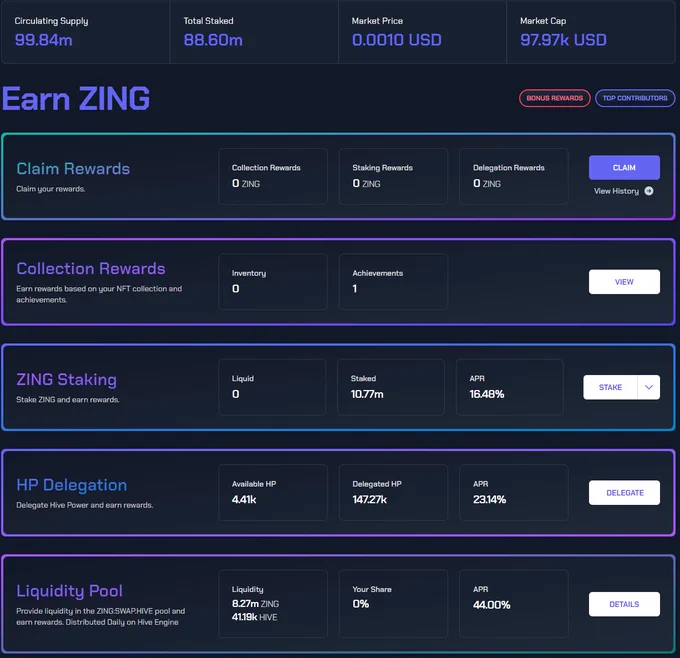The width and height of the screenshot is (680, 658).
Task: Click the Market Cap 97.97k USD value
Action: 563,40
